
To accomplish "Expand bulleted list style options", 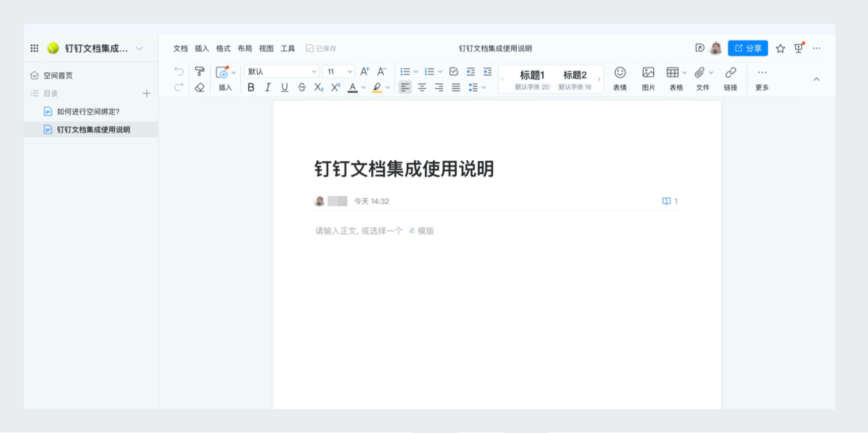I will 416,72.
